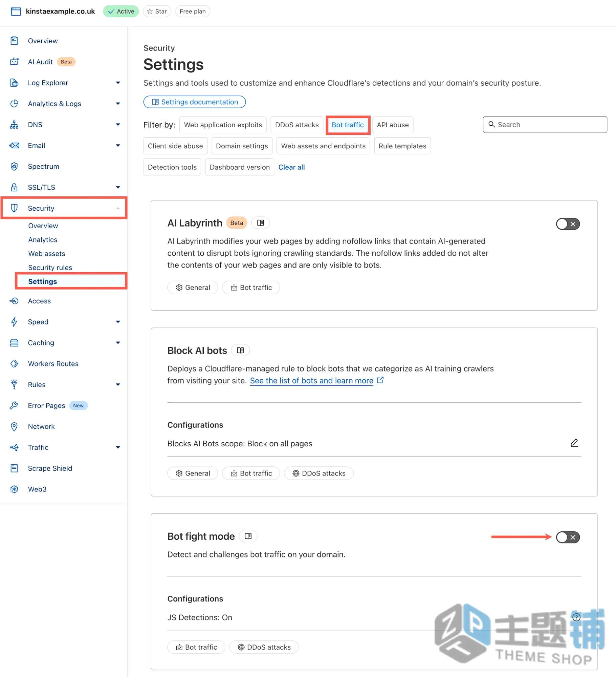Click the Security shield icon
This screenshot has height=677, width=616.
point(14,208)
